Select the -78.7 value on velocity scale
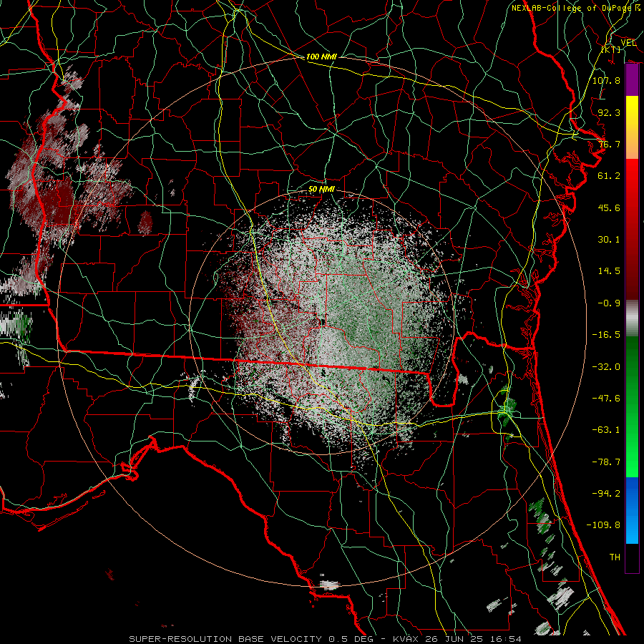644x644 pixels. click(606, 462)
